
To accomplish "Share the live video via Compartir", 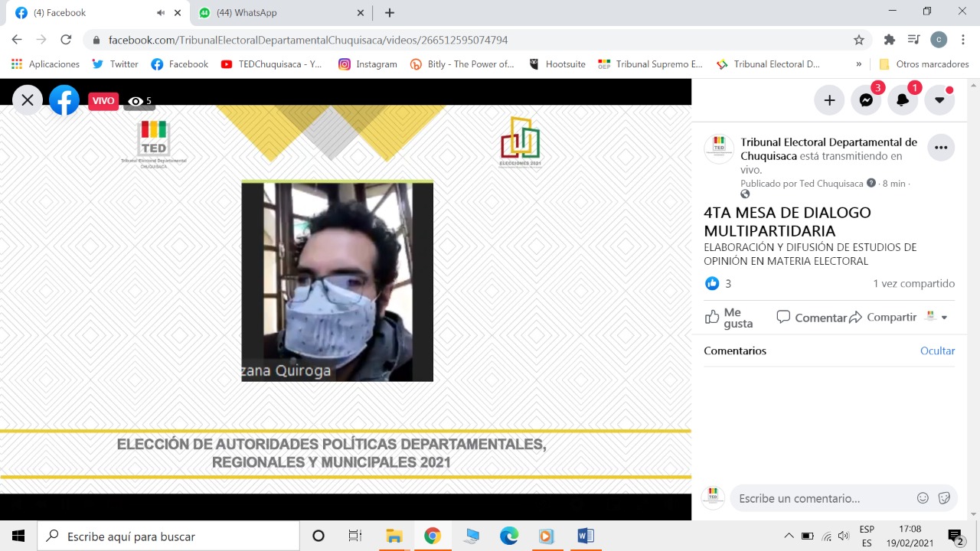I will click(883, 318).
